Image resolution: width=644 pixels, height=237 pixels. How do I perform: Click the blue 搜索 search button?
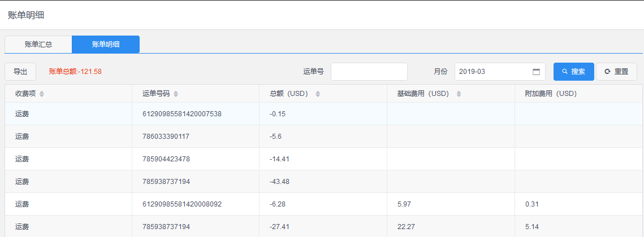(574, 72)
